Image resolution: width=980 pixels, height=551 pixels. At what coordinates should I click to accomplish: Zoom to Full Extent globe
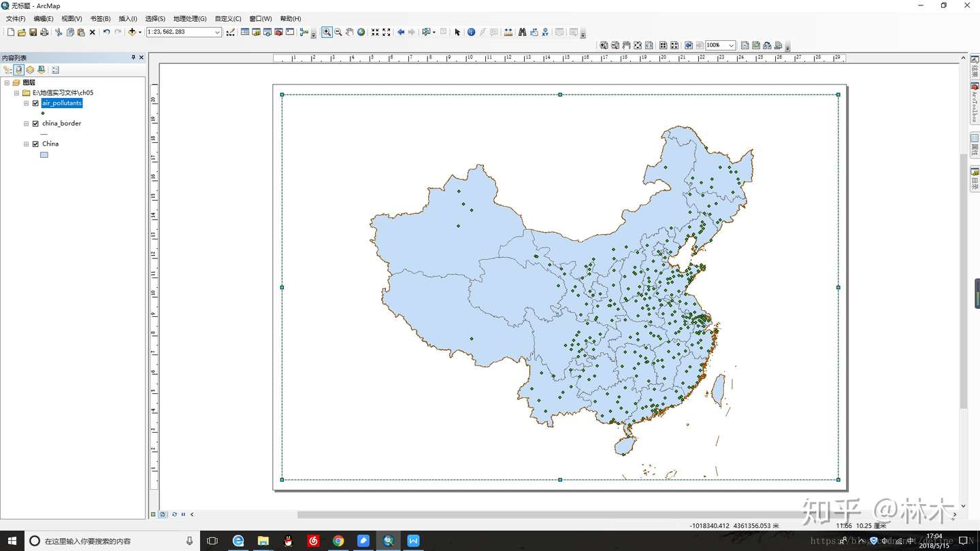tap(361, 32)
